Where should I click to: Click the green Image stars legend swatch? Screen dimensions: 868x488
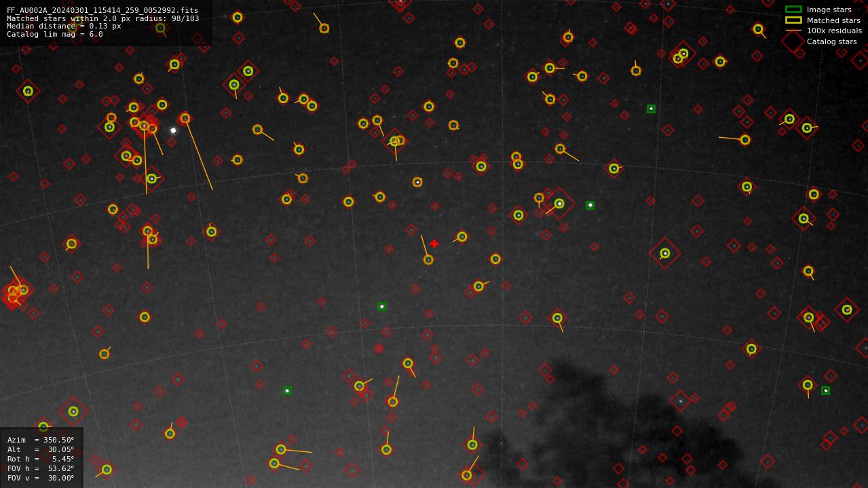pos(793,10)
